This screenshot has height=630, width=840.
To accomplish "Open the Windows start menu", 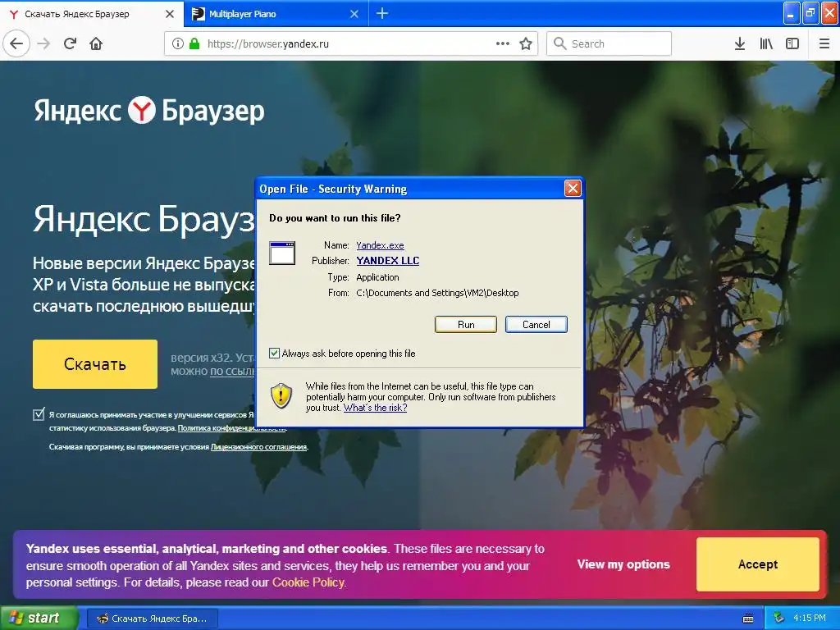I will click(39, 618).
